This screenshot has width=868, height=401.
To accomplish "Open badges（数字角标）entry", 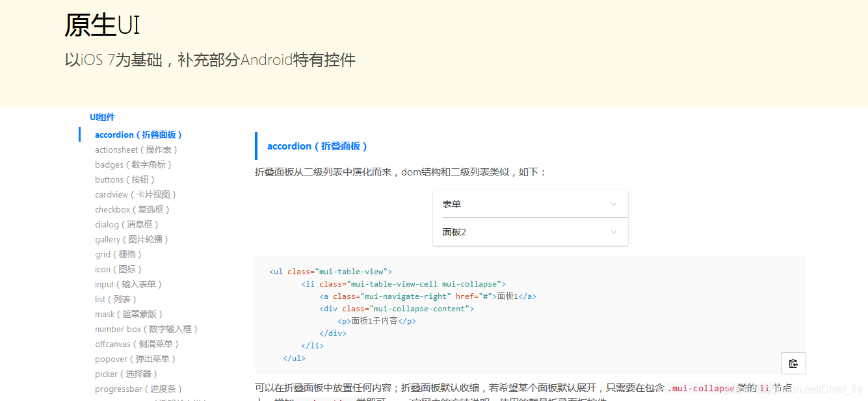I will [x=133, y=164].
